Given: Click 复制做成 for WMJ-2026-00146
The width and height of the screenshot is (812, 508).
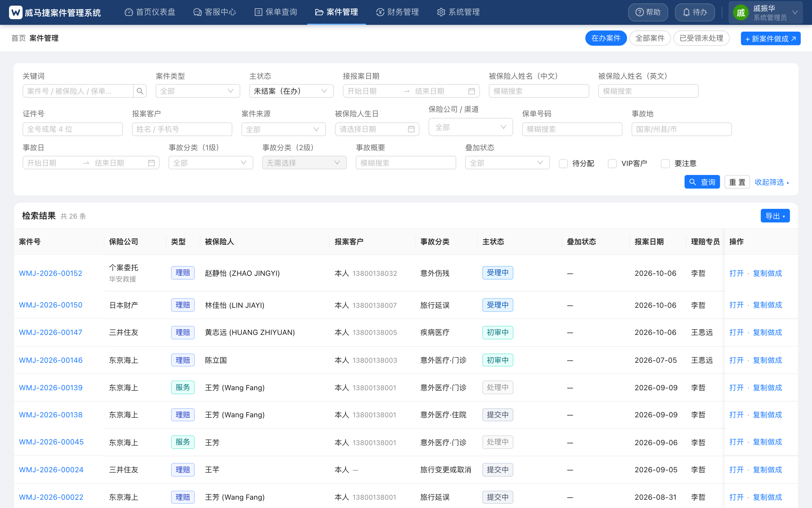Looking at the screenshot, I should point(767,360).
